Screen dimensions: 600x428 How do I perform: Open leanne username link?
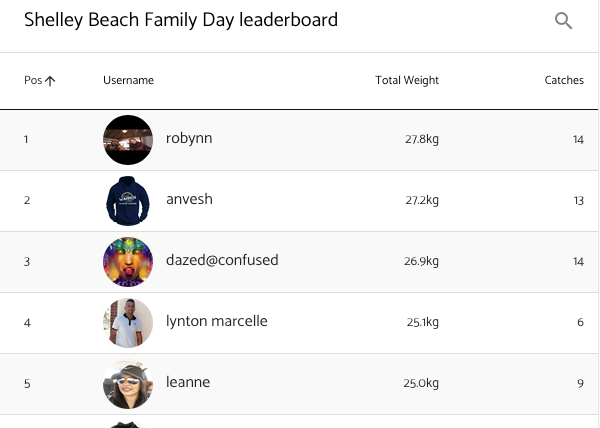click(188, 383)
